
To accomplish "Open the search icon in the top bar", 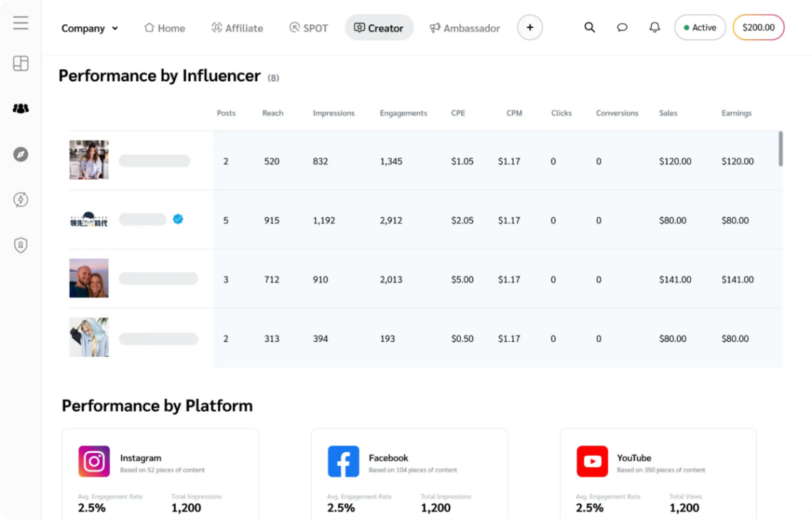I will [x=590, y=27].
